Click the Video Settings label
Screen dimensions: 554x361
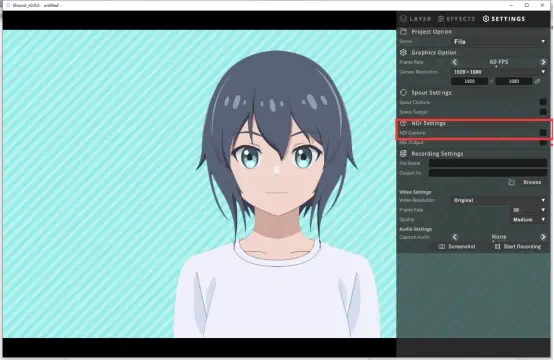pyautogui.click(x=415, y=192)
